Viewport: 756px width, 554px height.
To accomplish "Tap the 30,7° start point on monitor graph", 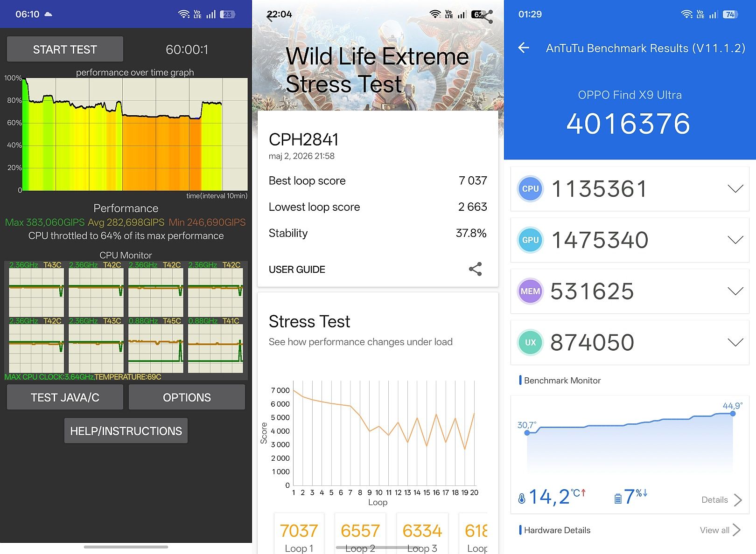I will [x=527, y=433].
